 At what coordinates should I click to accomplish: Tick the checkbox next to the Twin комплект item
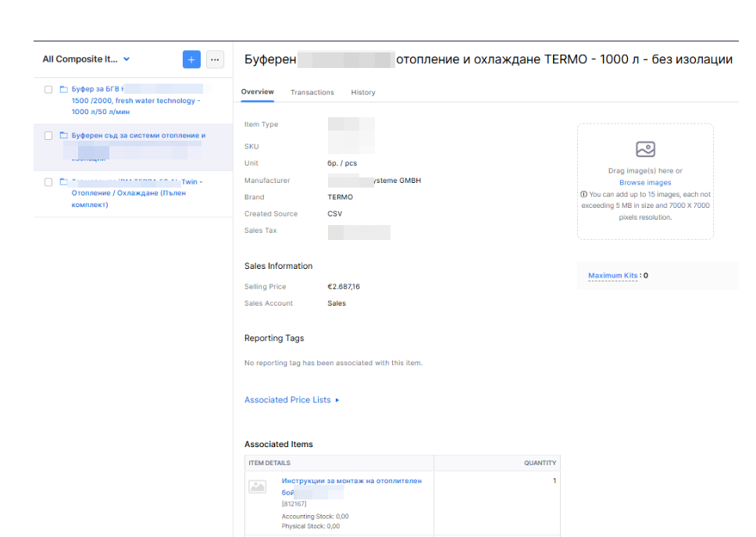(48, 180)
